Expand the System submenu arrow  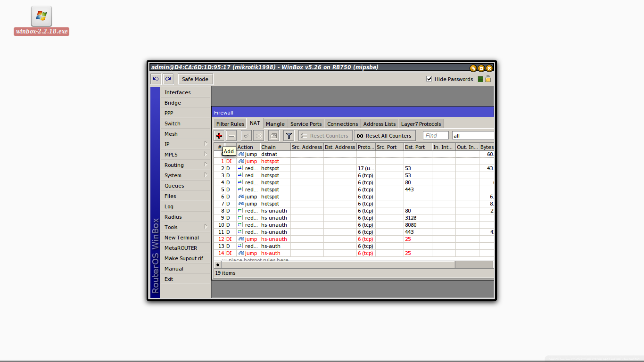(x=206, y=174)
